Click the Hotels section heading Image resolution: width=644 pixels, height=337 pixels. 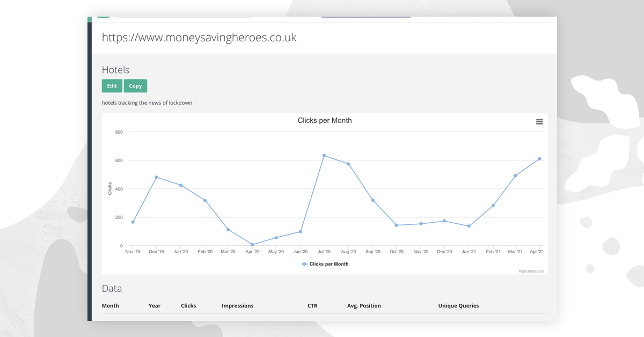click(115, 70)
